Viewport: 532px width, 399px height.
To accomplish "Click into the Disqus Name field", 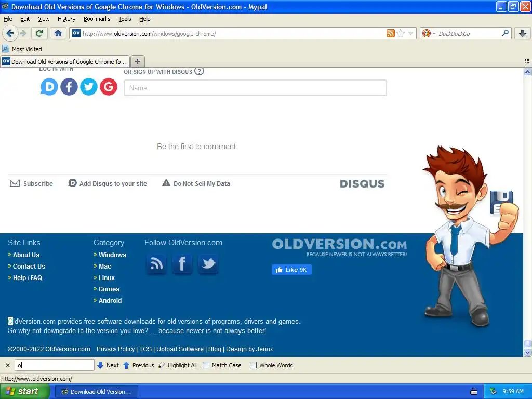I will [x=255, y=88].
